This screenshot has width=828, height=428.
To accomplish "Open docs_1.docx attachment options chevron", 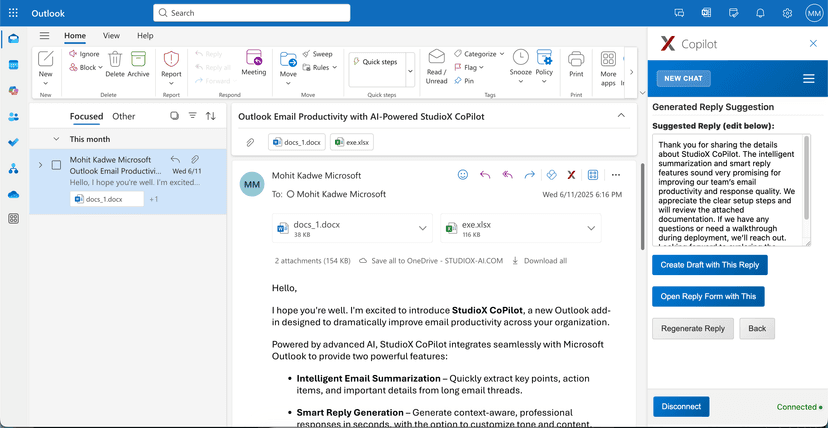I will [x=422, y=229].
